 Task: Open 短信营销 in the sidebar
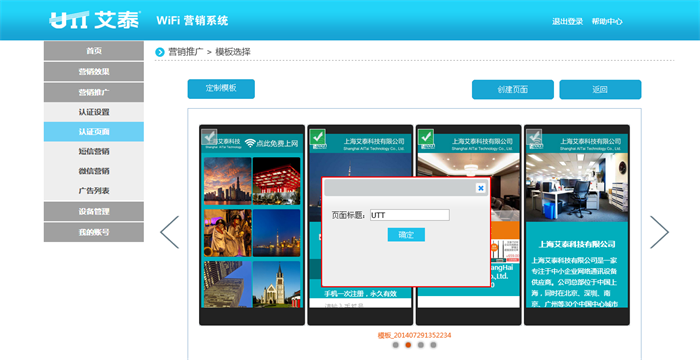coord(94,151)
